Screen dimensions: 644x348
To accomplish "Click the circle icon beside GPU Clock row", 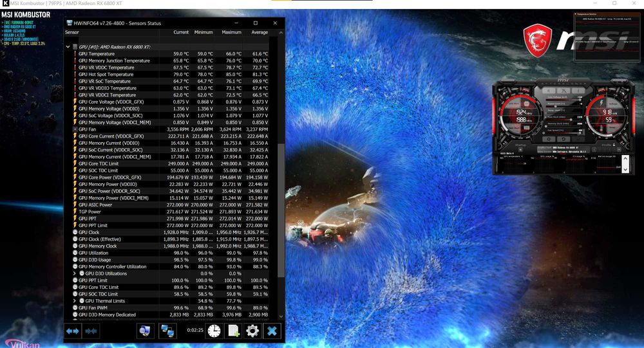I will tap(75, 232).
